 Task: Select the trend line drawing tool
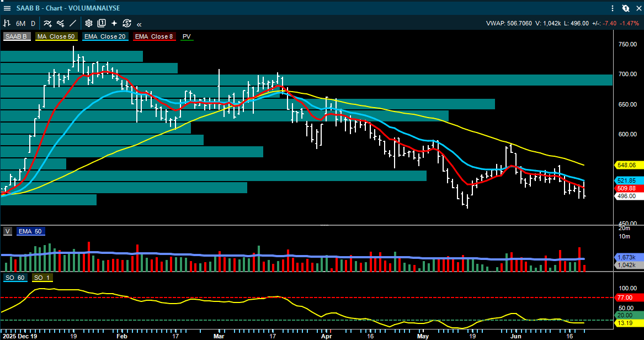pos(73,23)
